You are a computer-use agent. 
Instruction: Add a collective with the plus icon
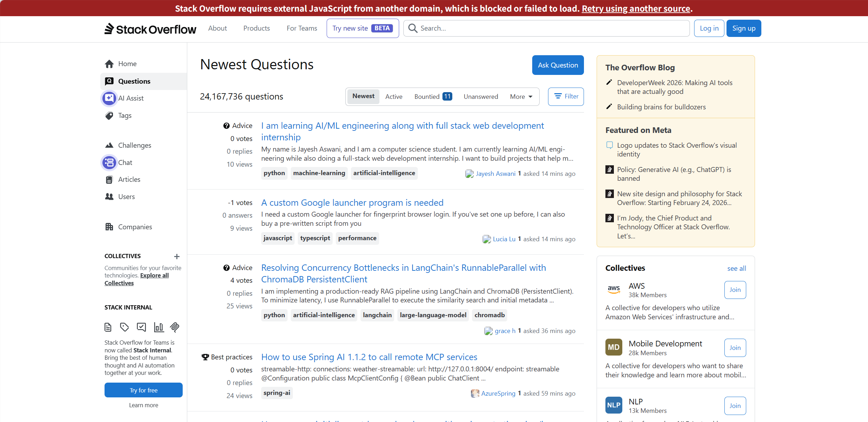tap(177, 256)
